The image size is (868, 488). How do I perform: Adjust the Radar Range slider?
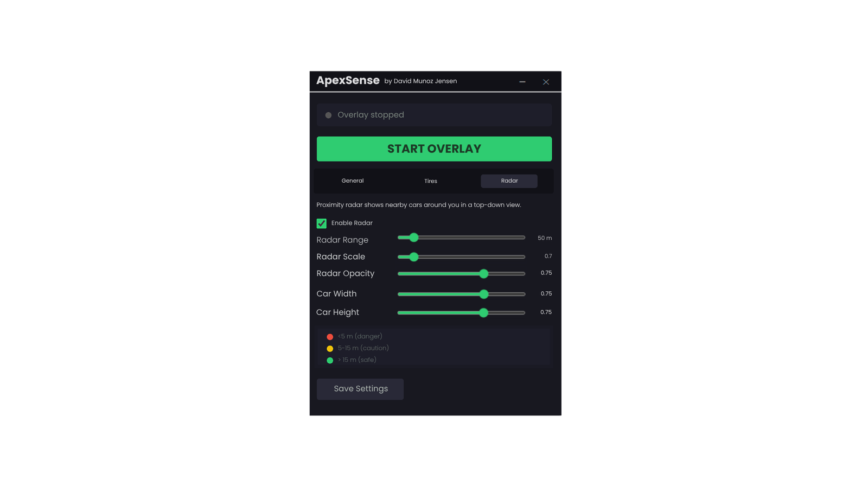click(x=414, y=237)
